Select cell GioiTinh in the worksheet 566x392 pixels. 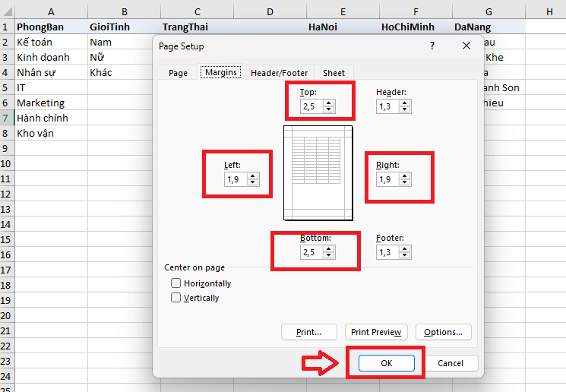[x=124, y=27]
